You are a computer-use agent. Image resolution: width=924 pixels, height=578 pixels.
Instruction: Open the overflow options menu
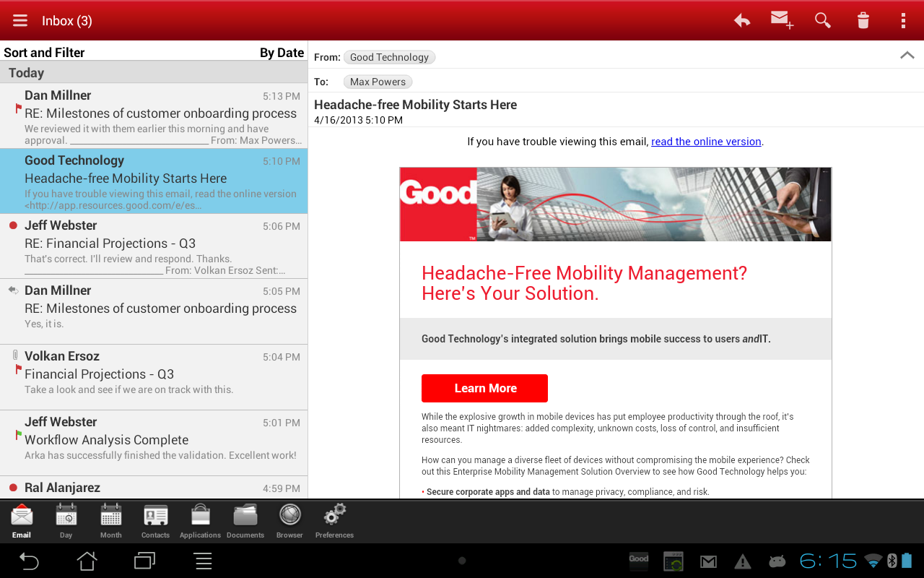pos(903,20)
